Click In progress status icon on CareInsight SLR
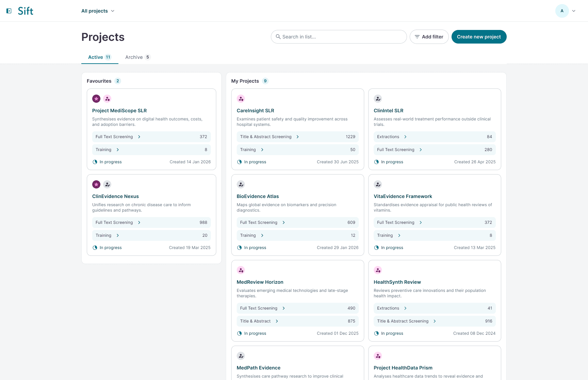588x380 pixels. click(240, 162)
